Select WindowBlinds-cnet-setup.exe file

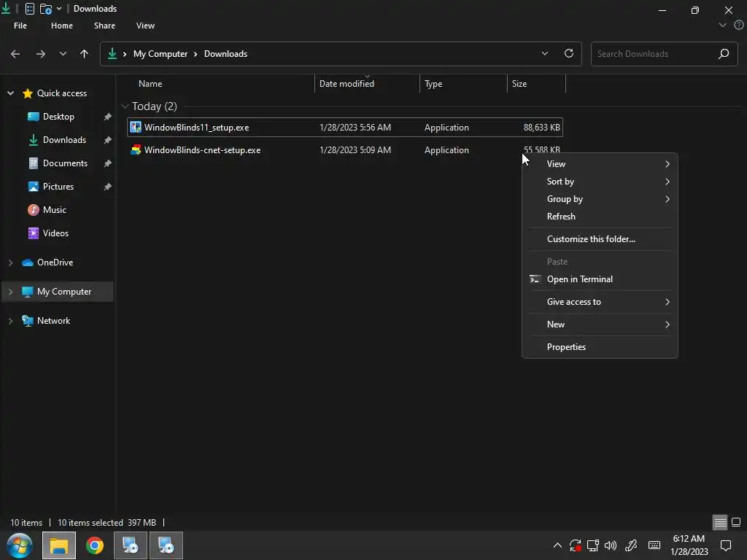(x=345, y=150)
